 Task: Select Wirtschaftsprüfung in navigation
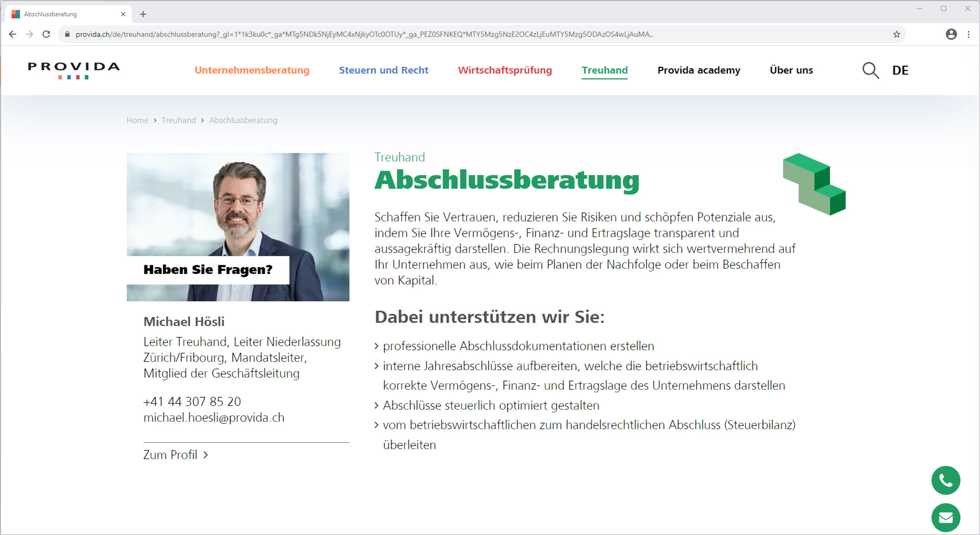pyautogui.click(x=504, y=70)
